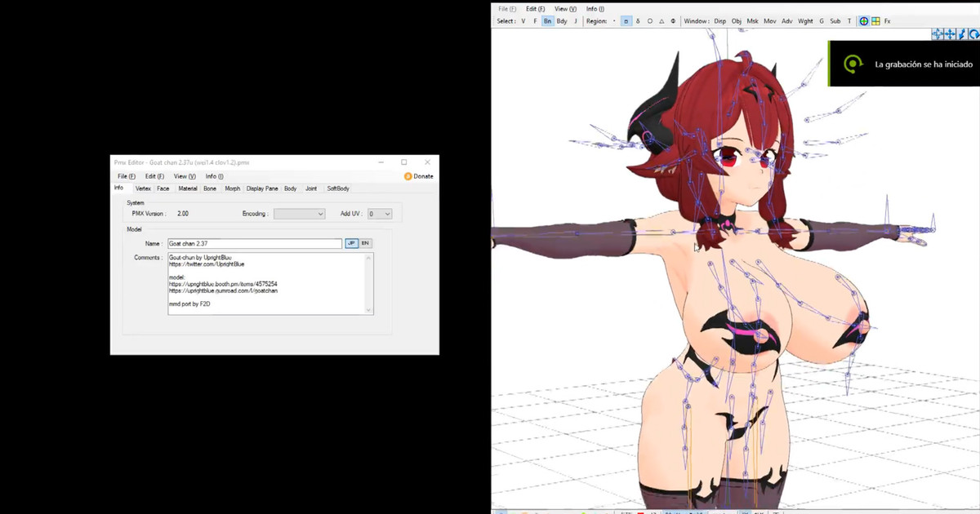Switch to the Display Pane tab
Image resolution: width=980 pixels, height=514 pixels.
coord(262,188)
